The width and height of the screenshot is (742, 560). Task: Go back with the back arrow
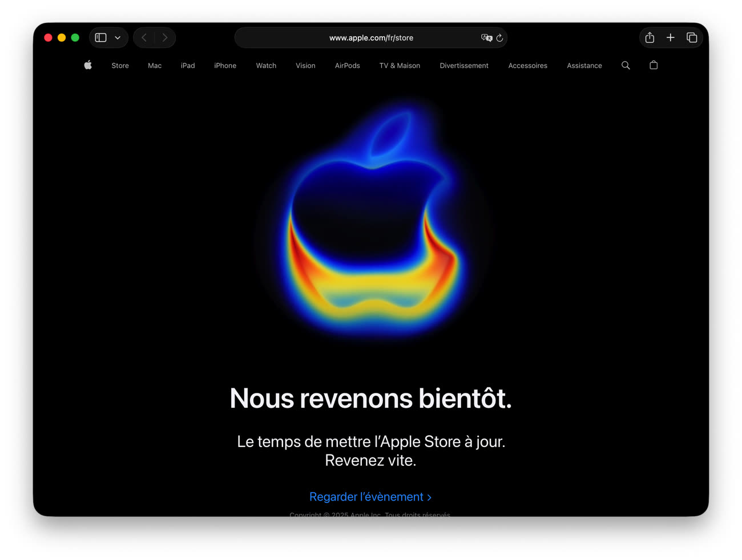pos(144,38)
